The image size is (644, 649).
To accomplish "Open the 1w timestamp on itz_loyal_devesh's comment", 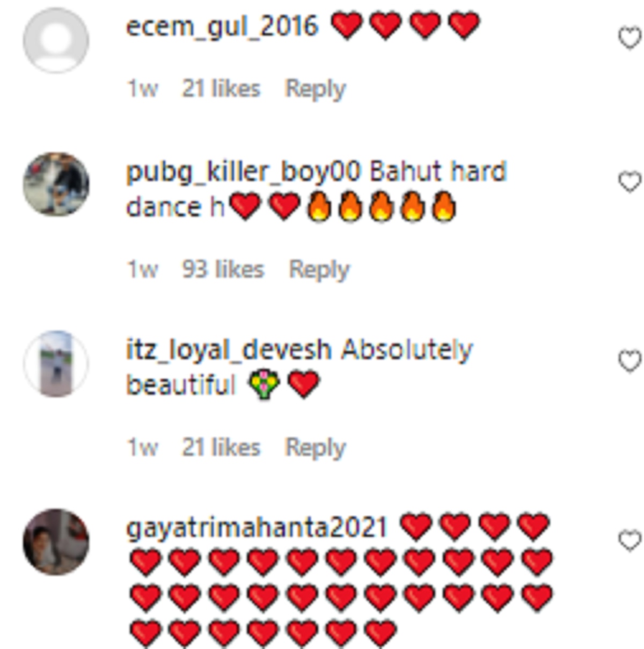I will click(142, 447).
